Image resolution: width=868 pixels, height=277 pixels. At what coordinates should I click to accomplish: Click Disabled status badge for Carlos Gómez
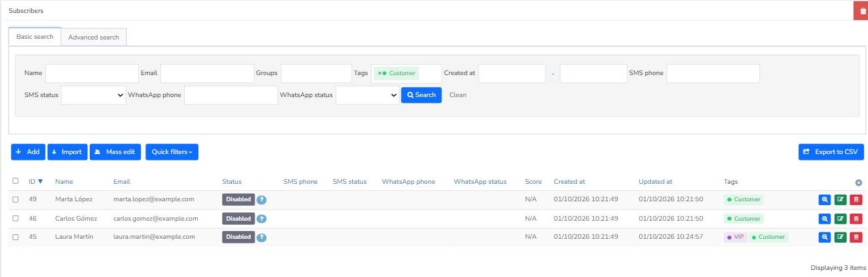(x=238, y=219)
